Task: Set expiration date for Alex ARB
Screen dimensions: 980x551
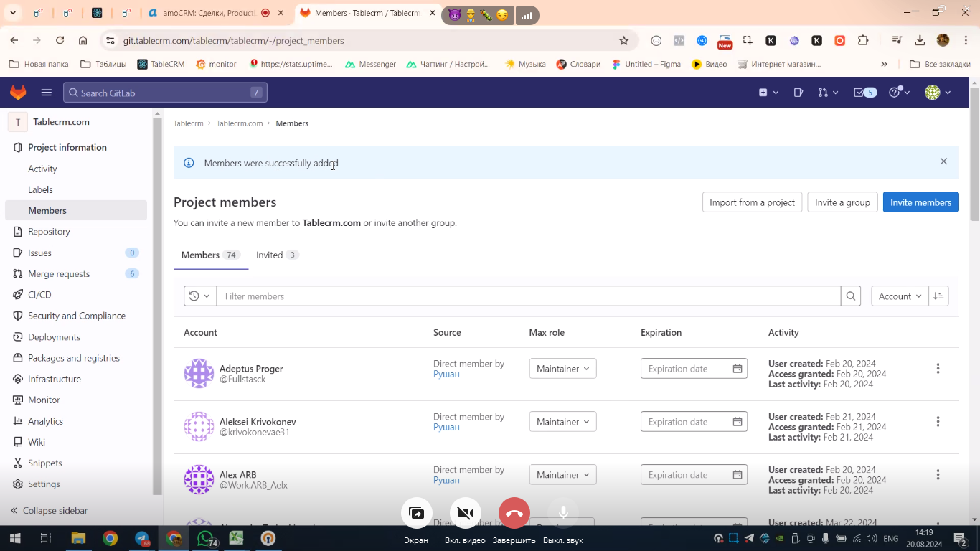Action: 694,475
